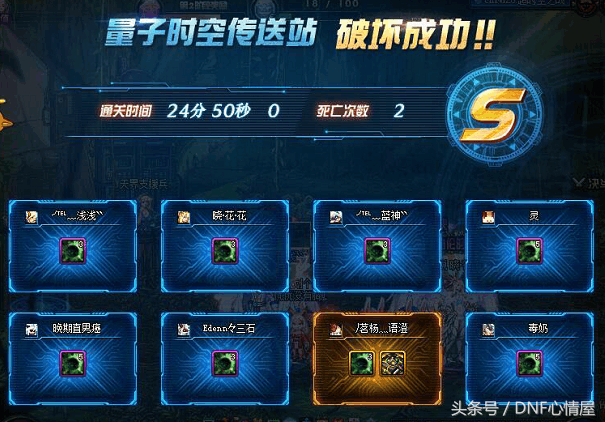Screen dimensions: 605x422
Task: Click the avatar beside 晚期直男癌
Action: click(x=32, y=330)
